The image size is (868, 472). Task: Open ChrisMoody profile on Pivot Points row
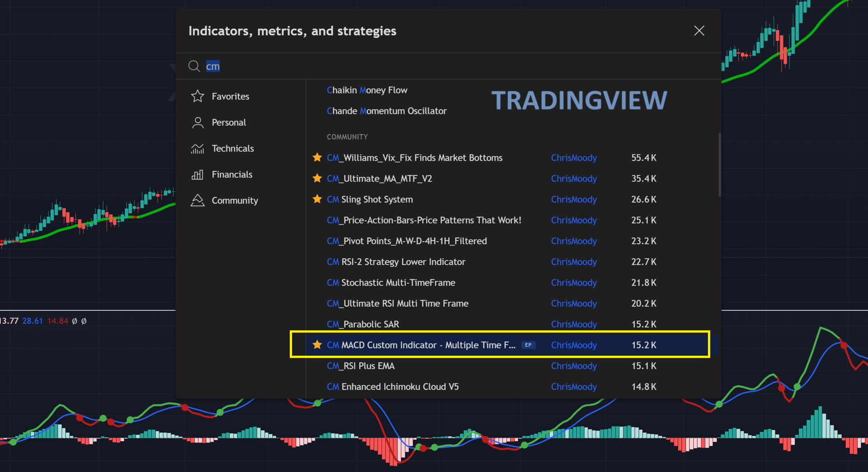coord(574,241)
